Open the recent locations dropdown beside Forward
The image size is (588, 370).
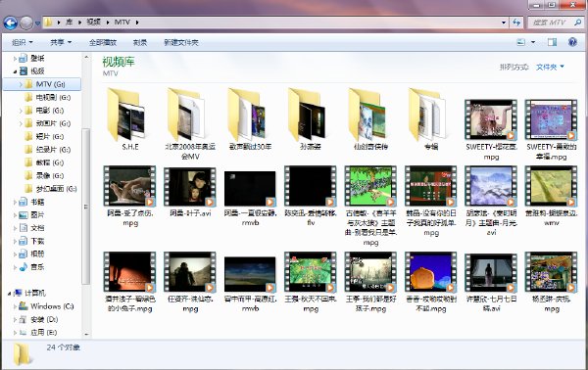point(37,23)
